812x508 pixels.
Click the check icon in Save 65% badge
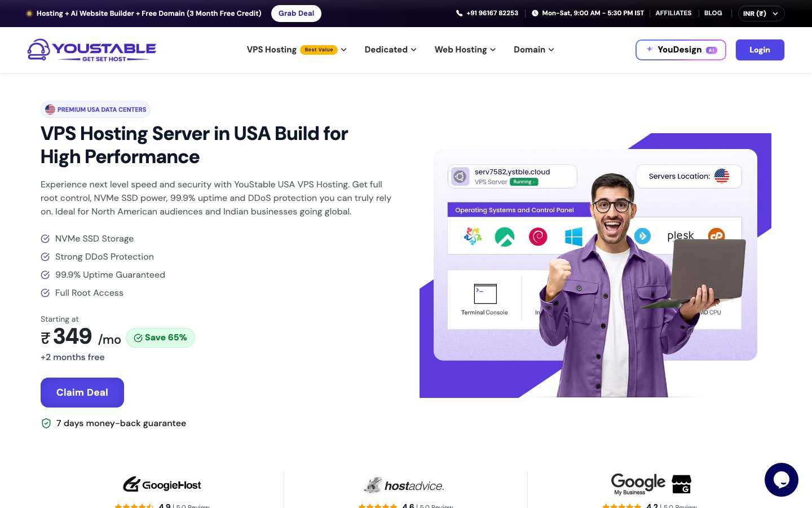[x=138, y=338]
